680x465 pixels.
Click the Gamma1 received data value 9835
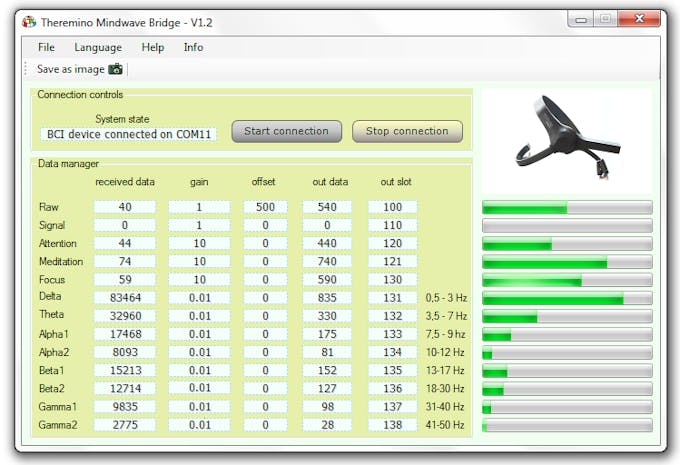125,407
